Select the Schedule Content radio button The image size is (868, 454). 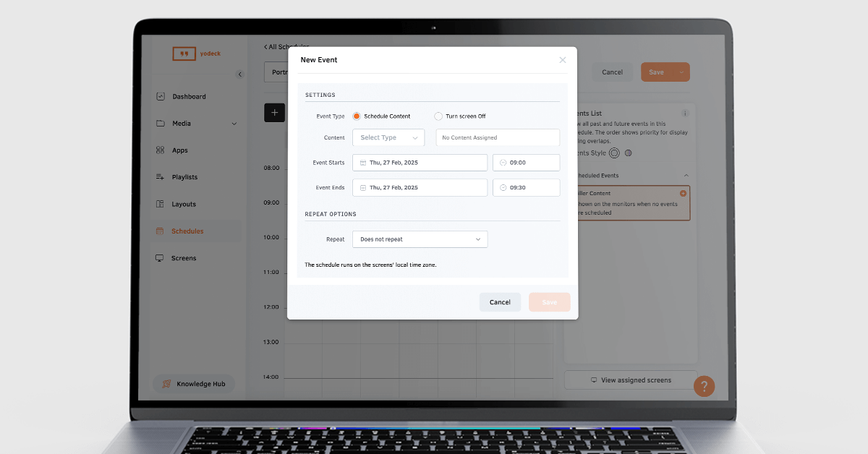pos(357,116)
